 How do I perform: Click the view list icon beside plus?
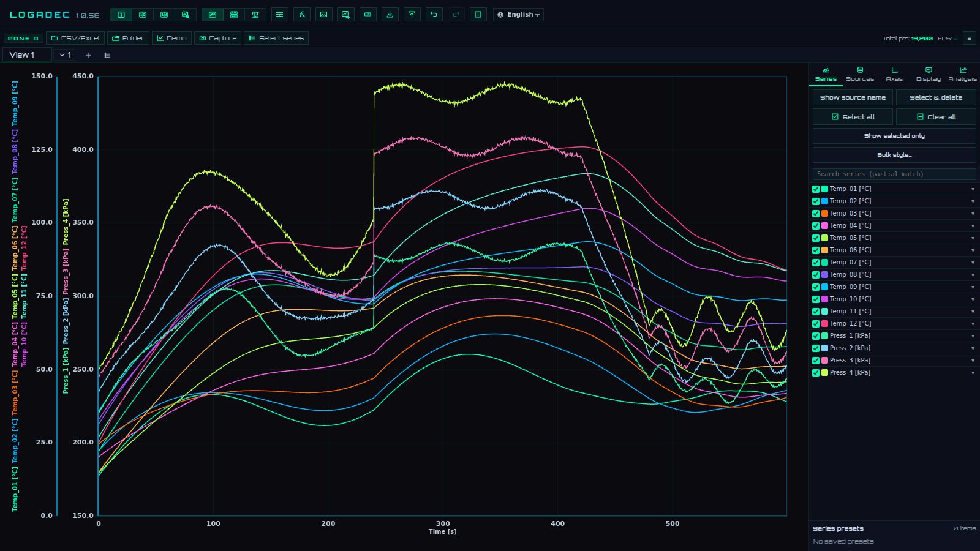107,55
